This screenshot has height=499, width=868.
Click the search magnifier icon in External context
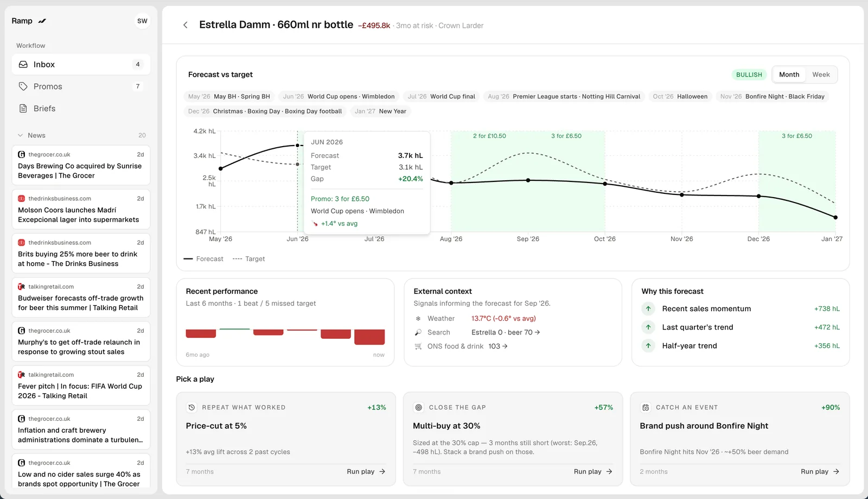[x=418, y=332]
